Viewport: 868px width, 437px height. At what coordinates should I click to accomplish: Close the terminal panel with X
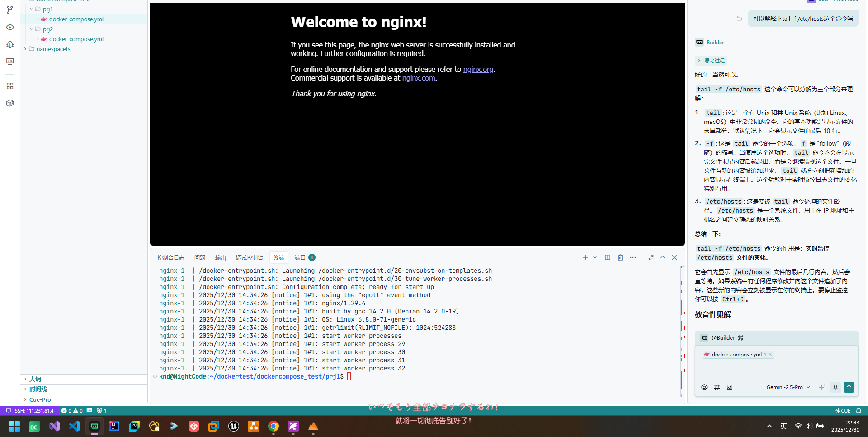675,257
